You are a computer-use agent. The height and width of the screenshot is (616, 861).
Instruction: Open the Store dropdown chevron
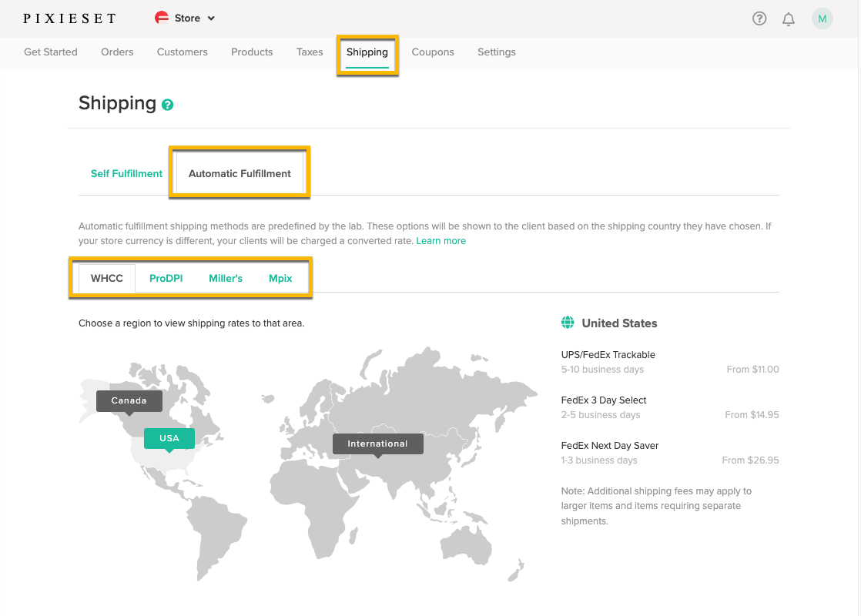(x=211, y=18)
